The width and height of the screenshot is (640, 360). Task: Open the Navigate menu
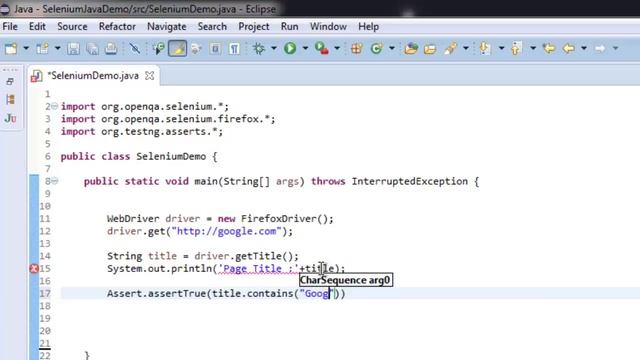167,27
